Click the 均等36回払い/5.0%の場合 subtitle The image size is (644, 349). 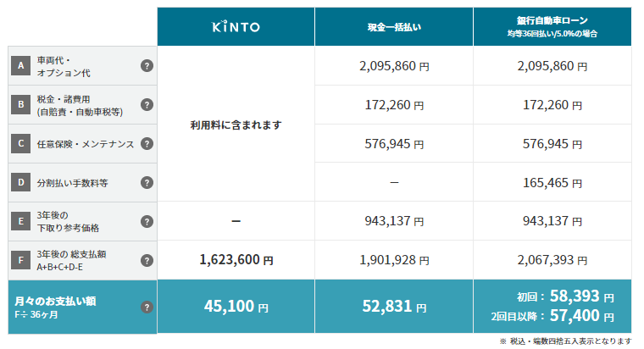[x=552, y=34]
